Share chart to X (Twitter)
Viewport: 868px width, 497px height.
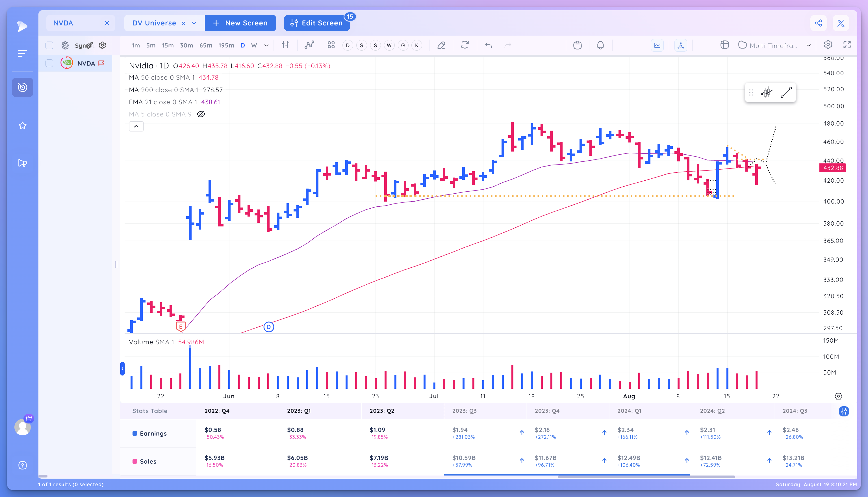[x=841, y=23]
